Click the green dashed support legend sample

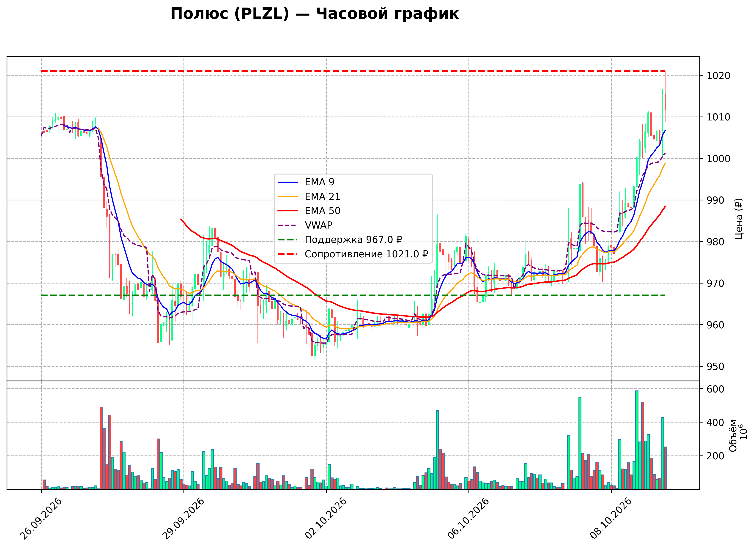288,240
